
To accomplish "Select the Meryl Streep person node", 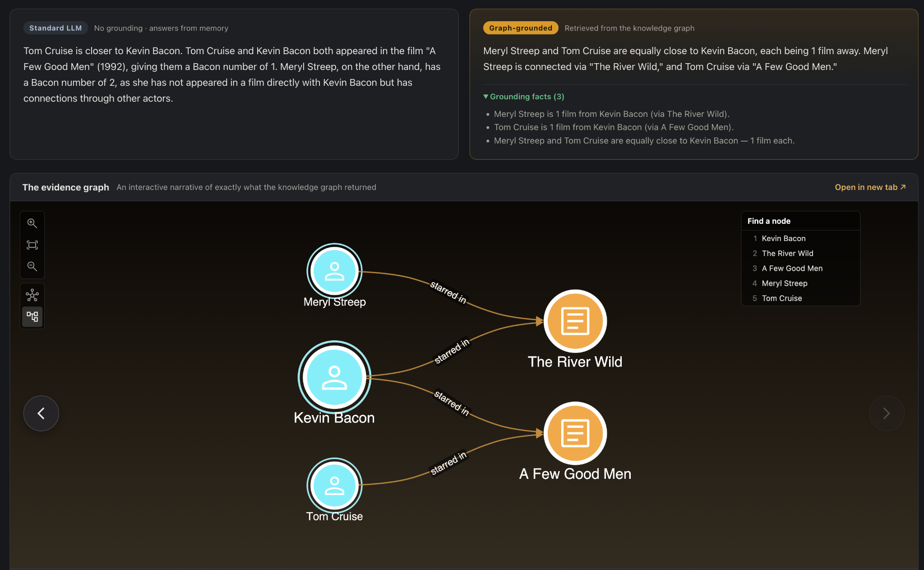I will point(334,271).
